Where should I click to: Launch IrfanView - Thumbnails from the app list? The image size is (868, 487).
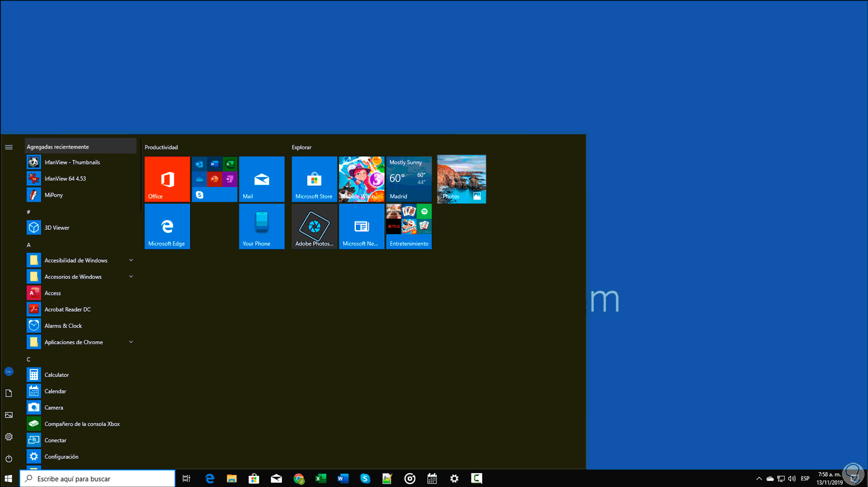point(81,162)
